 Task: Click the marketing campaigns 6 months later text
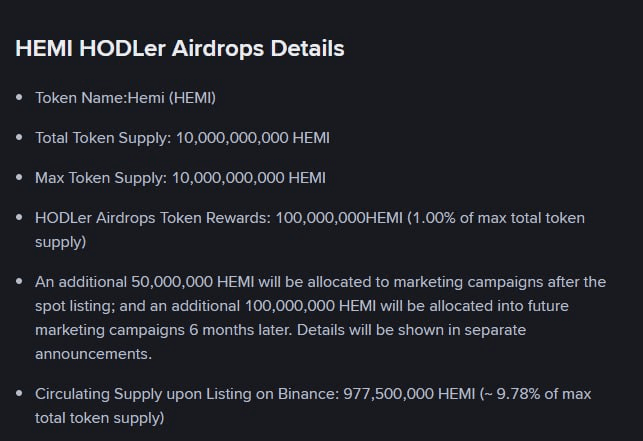[163, 330]
